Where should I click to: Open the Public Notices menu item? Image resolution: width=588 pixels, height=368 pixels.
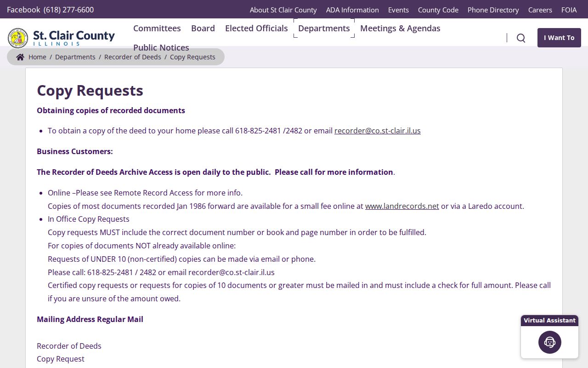coord(161,47)
